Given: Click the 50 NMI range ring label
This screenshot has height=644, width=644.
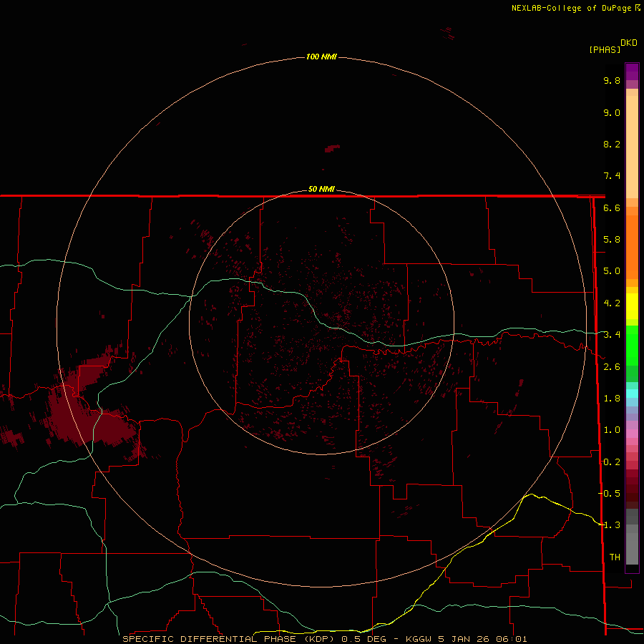Looking at the screenshot, I should point(321,189).
